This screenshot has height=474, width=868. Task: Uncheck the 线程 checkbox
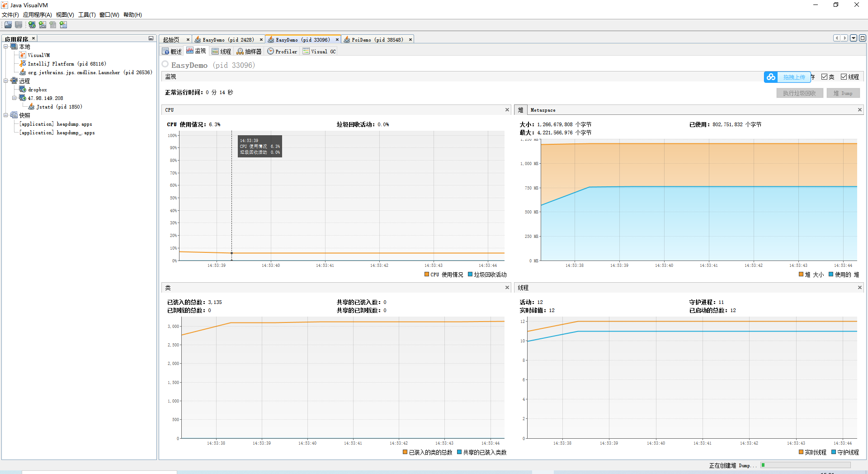click(x=844, y=77)
